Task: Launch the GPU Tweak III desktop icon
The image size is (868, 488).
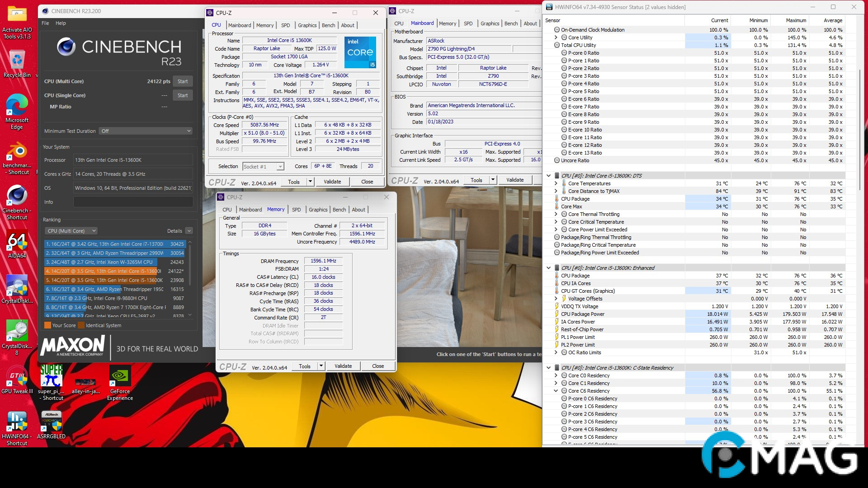Action: (x=17, y=380)
